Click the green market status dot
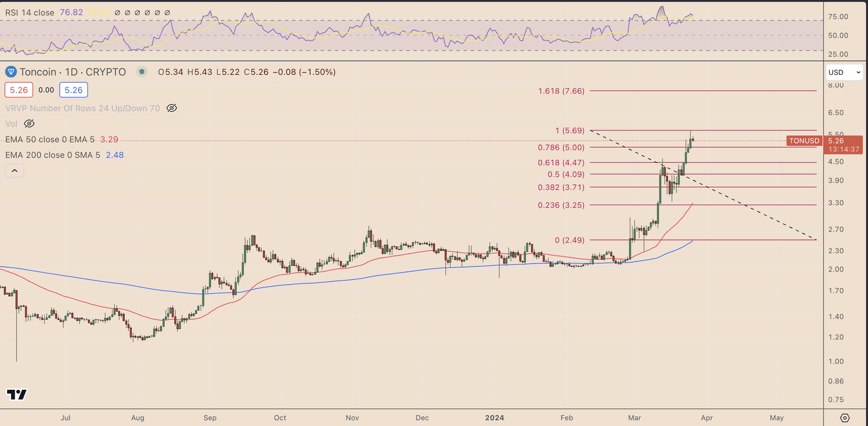868x426 pixels. coord(142,72)
